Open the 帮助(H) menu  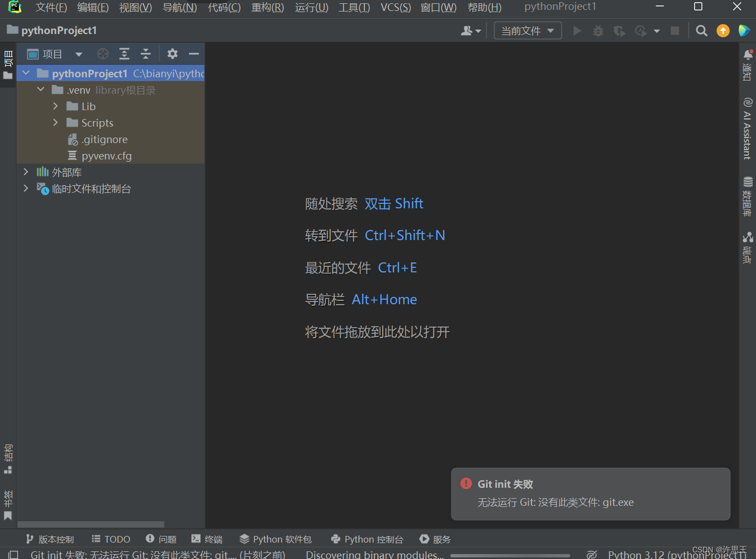[x=484, y=7]
